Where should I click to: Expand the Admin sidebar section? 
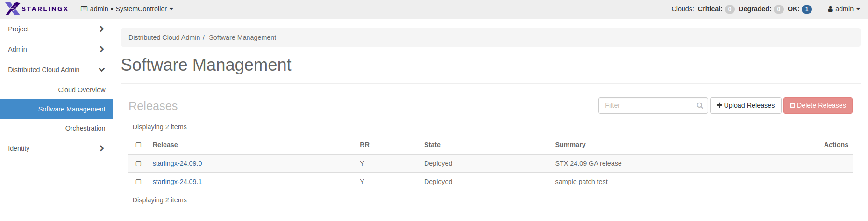[x=56, y=49]
